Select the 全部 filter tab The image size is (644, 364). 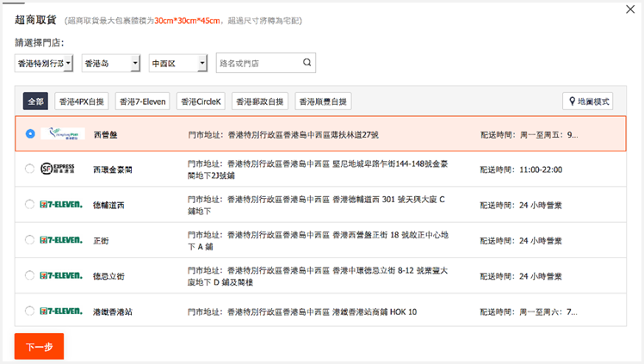coord(36,102)
